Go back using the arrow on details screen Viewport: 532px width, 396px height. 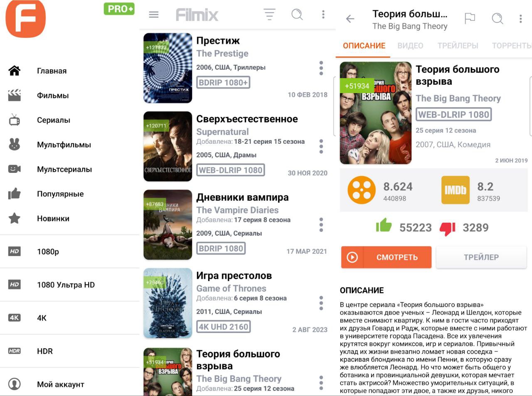pos(350,19)
